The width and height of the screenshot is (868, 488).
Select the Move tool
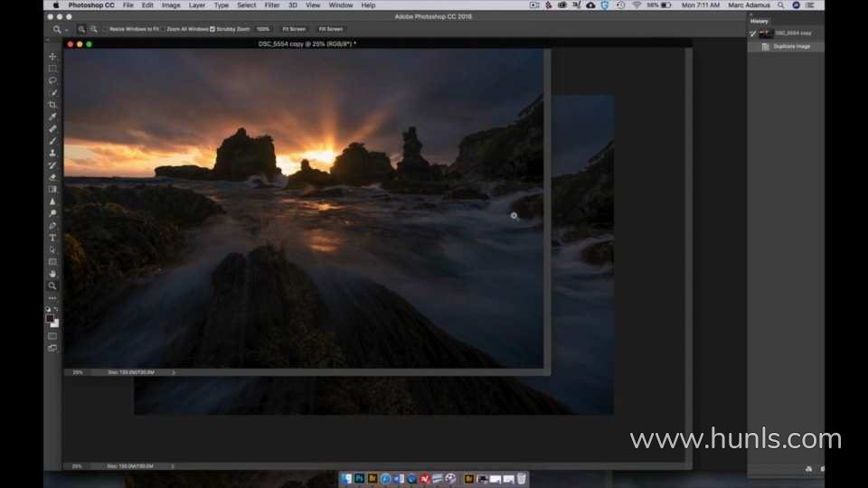pyautogui.click(x=52, y=56)
